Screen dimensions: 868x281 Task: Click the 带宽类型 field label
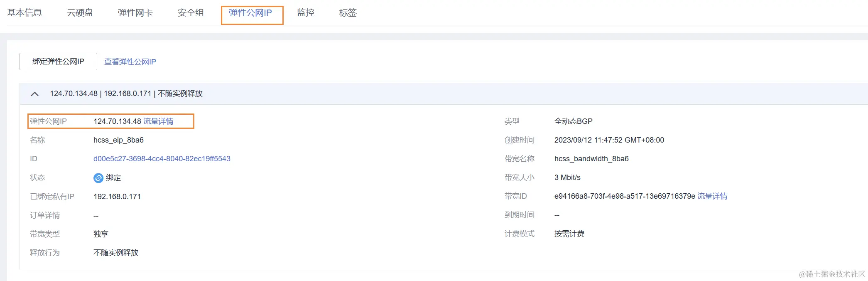[x=45, y=234]
